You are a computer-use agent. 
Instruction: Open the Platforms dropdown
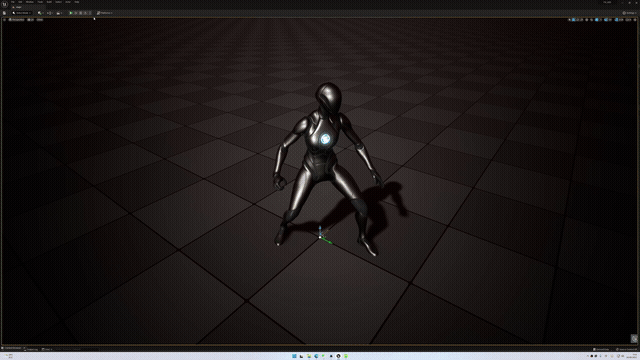click(105, 13)
